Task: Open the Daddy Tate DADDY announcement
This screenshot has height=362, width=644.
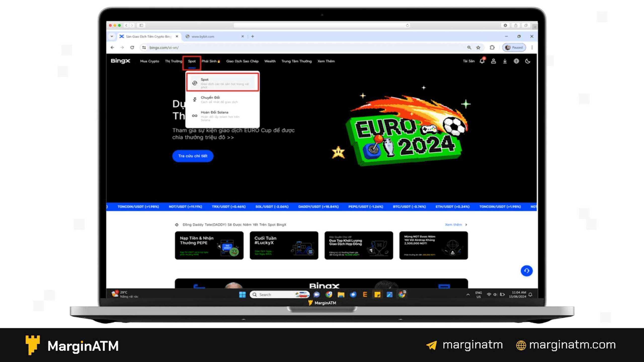Action: click(x=234, y=224)
